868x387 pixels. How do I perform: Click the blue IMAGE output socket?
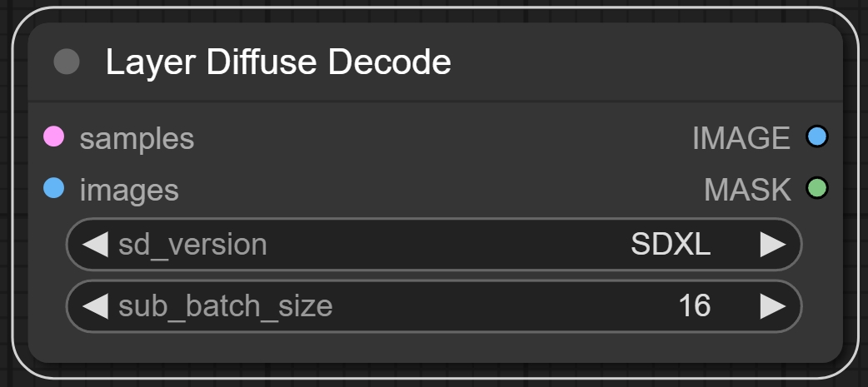(x=816, y=137)
